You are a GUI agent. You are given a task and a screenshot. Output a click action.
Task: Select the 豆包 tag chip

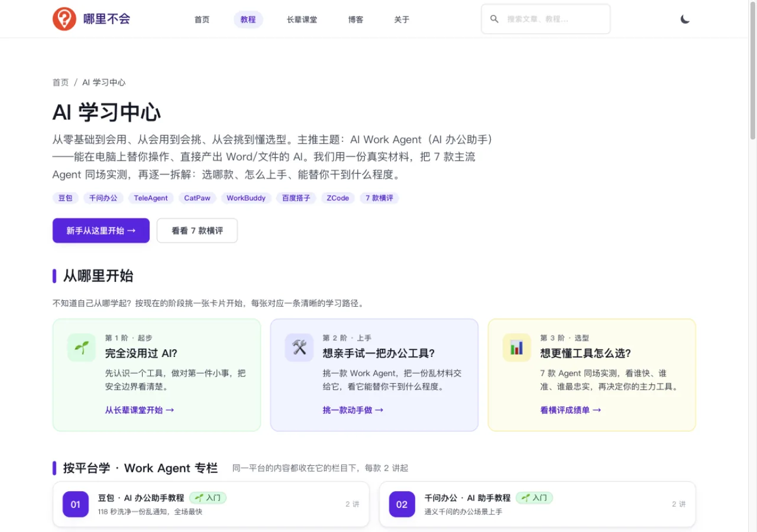[x=66, y=198]
